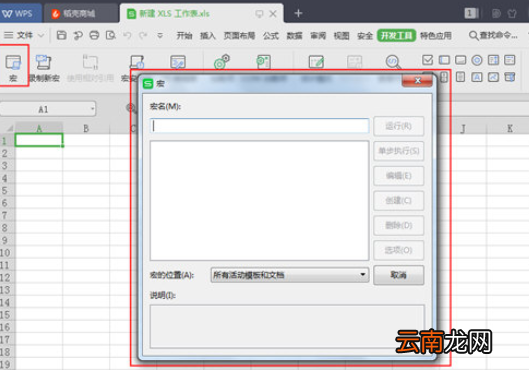Click the 说明 description box
529x370 pixels.
click(x=287, y=326)
